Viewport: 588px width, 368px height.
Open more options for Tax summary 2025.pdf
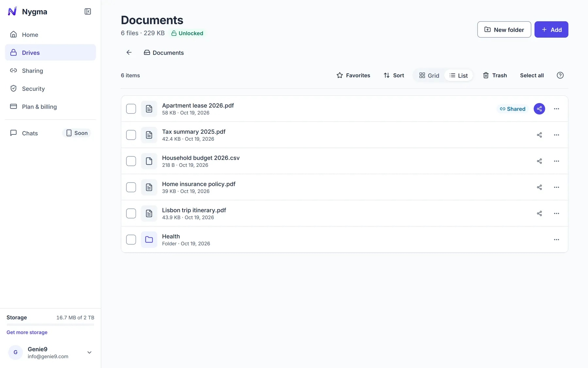coord(556,135)
